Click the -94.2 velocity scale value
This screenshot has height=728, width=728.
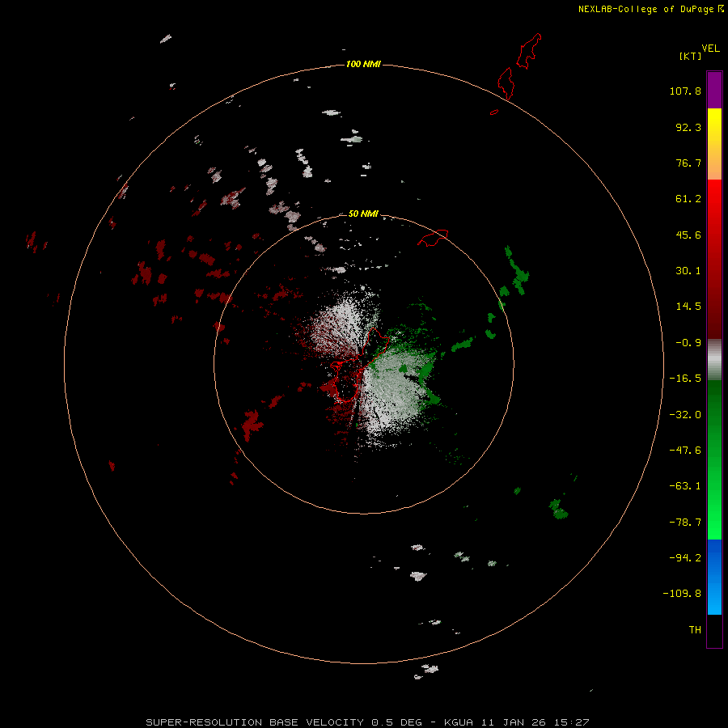coord(685,558)
